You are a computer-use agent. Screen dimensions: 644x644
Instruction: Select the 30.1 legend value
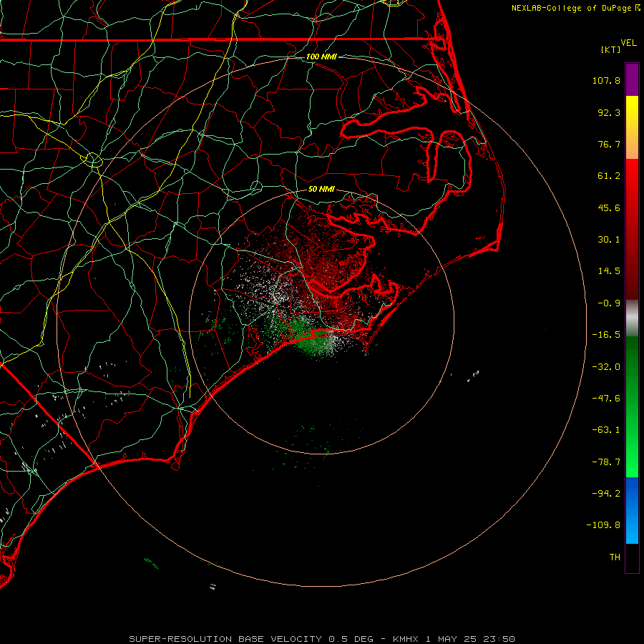(x=609, y=240)
